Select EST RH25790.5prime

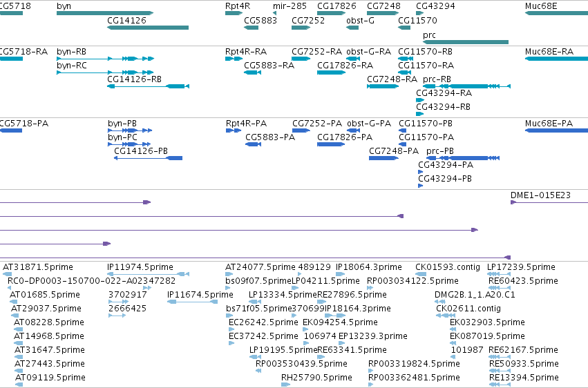[x=286, y=385]
